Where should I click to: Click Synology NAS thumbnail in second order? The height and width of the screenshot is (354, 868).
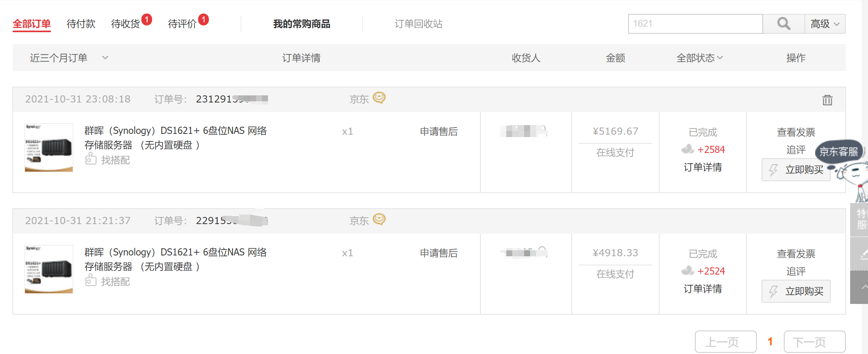[x=49, y=269]
